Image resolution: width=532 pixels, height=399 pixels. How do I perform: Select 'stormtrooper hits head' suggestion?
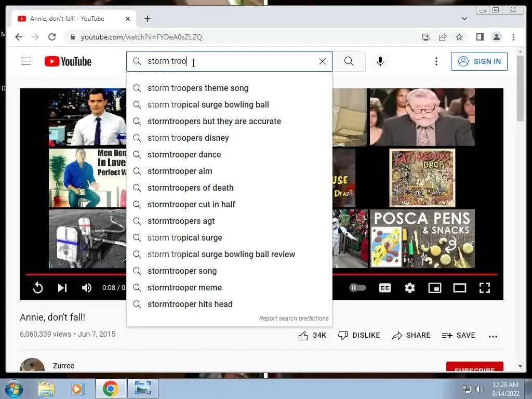229,304
